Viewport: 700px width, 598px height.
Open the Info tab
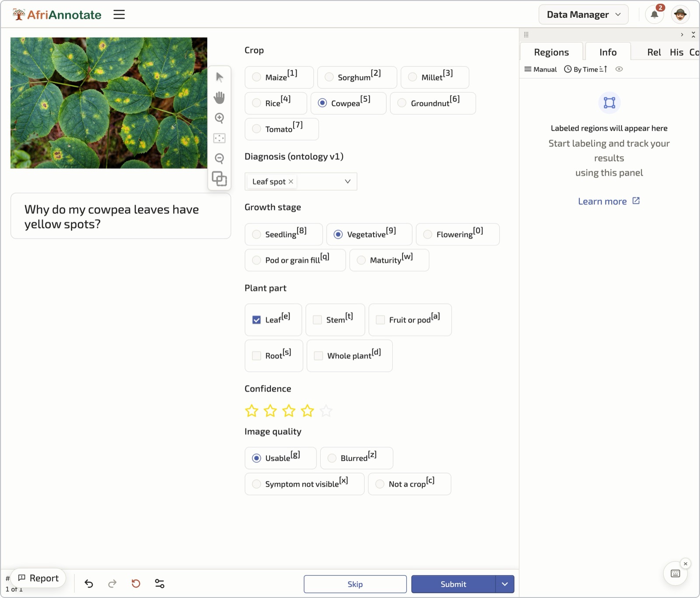(608, 52)
